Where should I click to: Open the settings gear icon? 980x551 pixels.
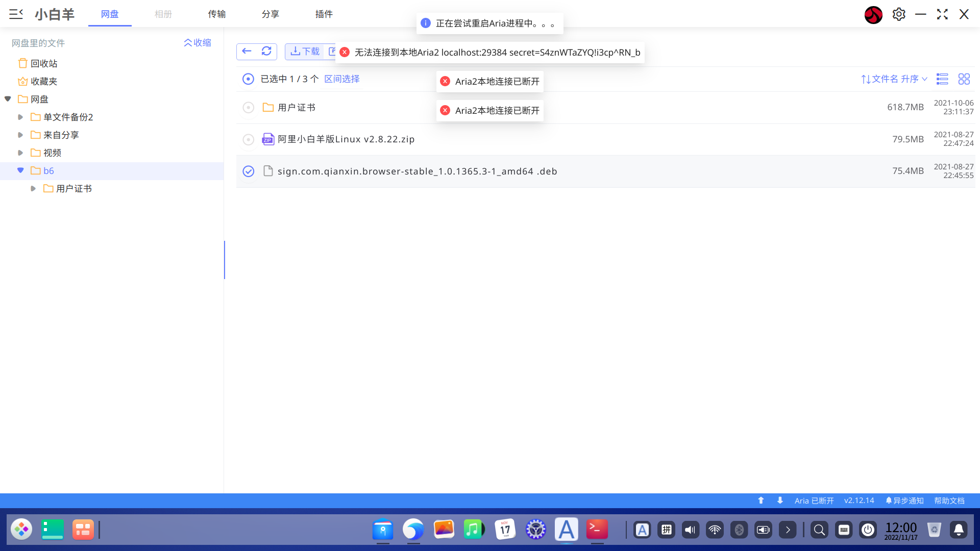[899, 14]
